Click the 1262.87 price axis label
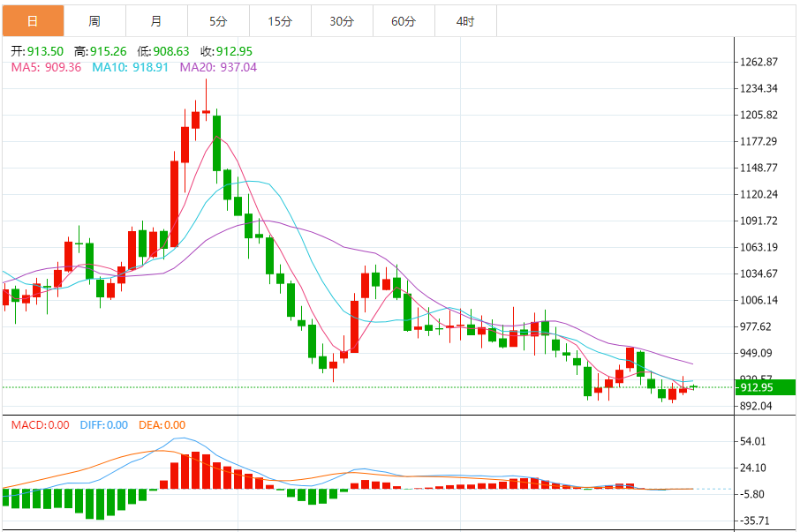Screen dimensions: 800x532 759,62
